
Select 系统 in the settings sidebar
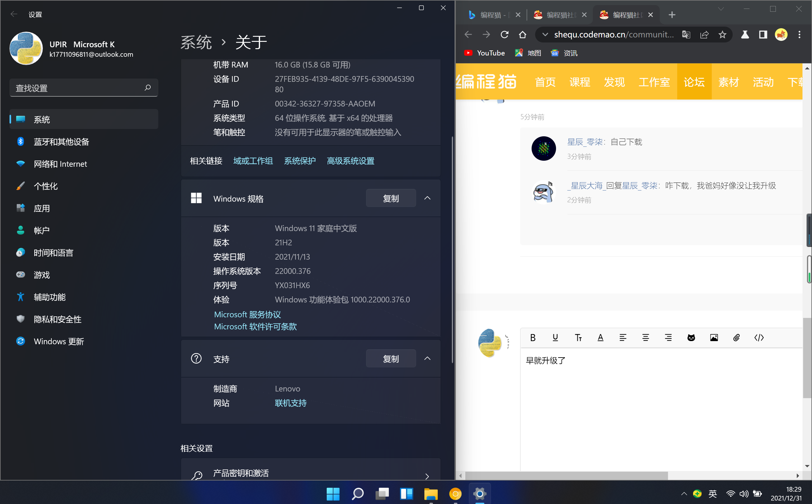tap(84, 119)
